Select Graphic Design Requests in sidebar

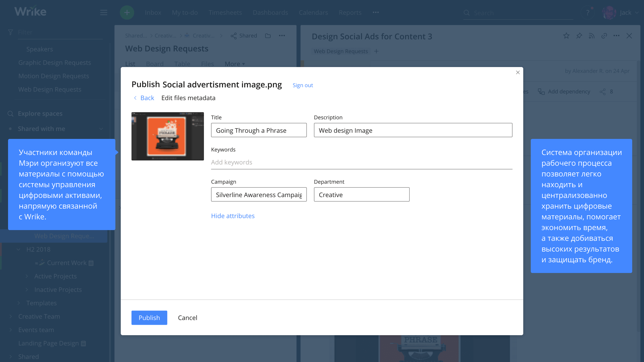tap(54, 62)
